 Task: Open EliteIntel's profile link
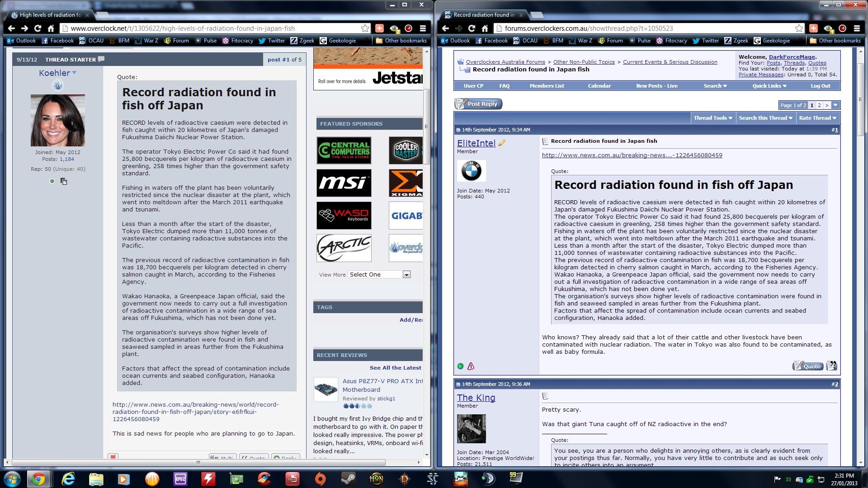click(x=476, y=143)
